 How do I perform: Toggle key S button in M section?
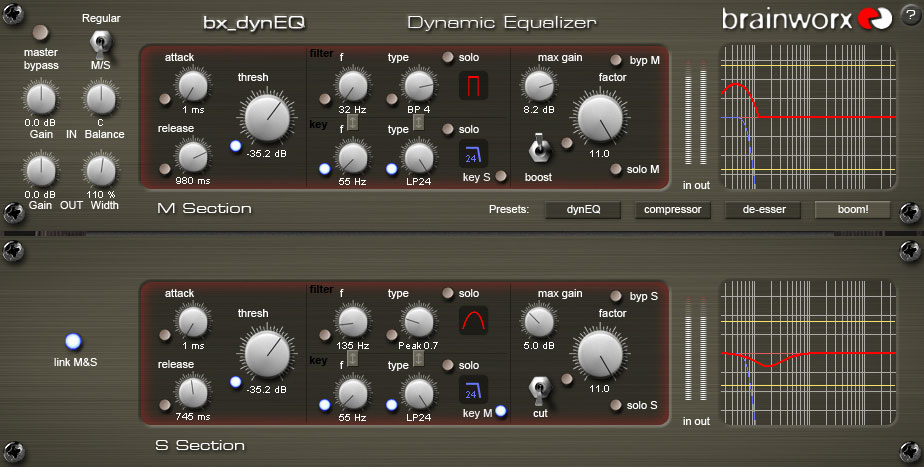tap(501, 176)
